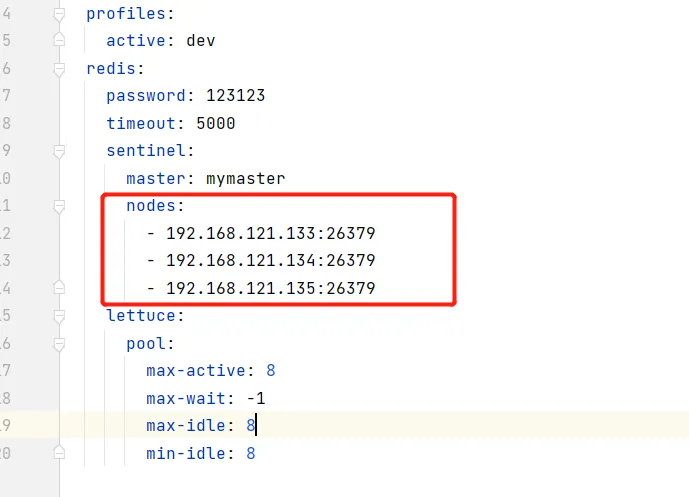Click the sentinel key text
Screen dimensions: 689x497
(x=146, y=151)
